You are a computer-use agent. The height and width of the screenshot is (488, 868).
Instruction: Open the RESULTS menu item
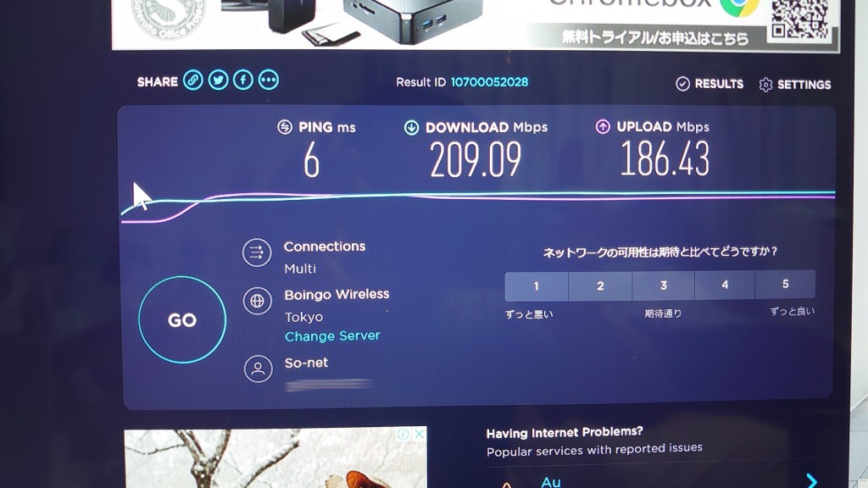click(x=709, y=84)
